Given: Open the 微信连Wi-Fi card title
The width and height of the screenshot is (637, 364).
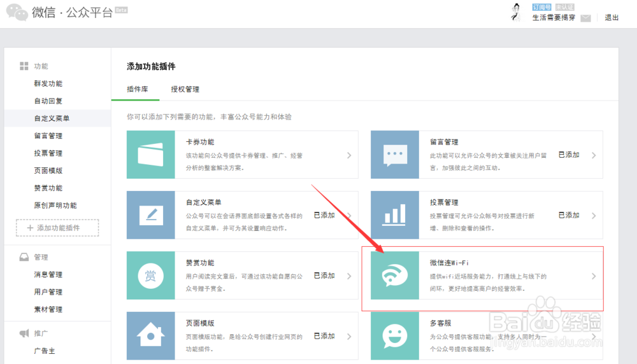Looking at the screenshot, I should pos(449,263).
